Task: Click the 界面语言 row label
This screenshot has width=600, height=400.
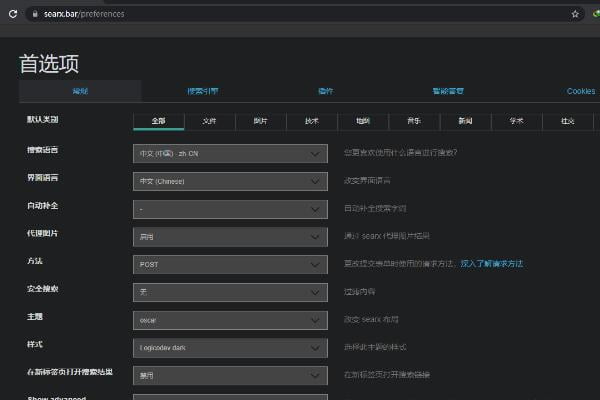Action: click(x=42, y=178)
